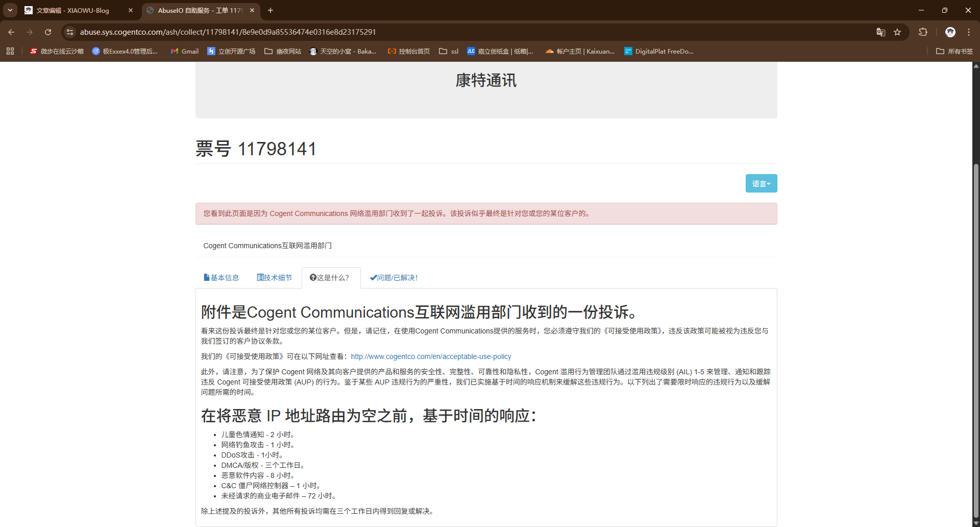Open the extensions puzzle icon
980x527 pixels.
pyautogui.click(x=923, y=32)
